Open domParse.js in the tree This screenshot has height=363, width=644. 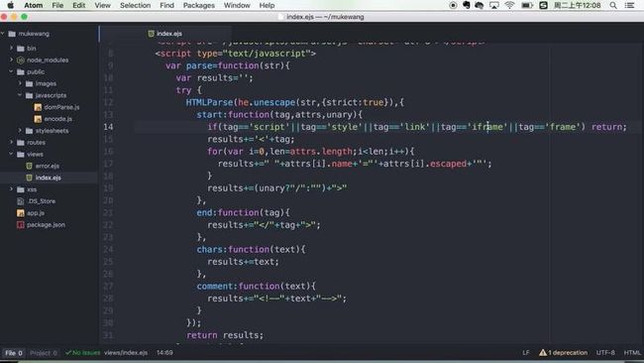click(61, 107)
